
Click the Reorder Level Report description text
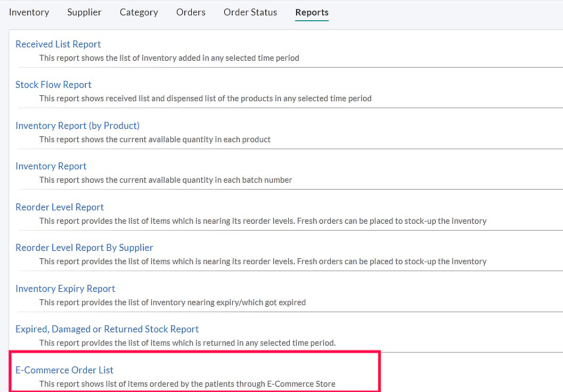(x=263, y=221)
